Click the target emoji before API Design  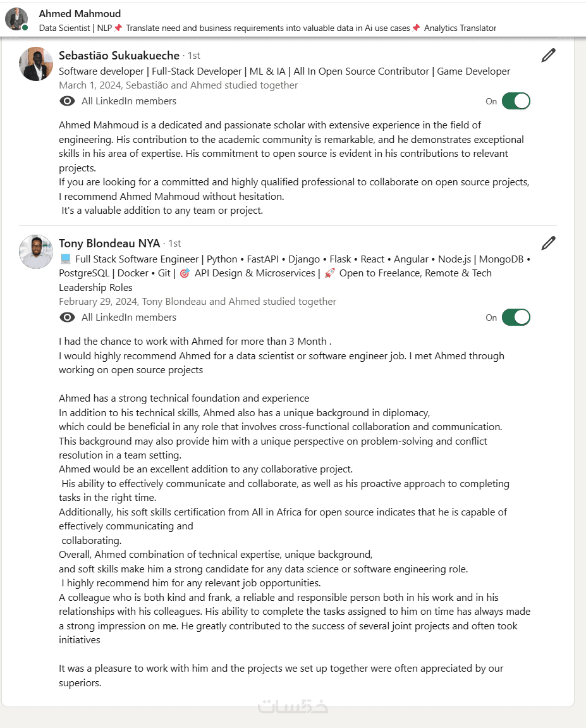pyautogui.click(x=185, y=273)
